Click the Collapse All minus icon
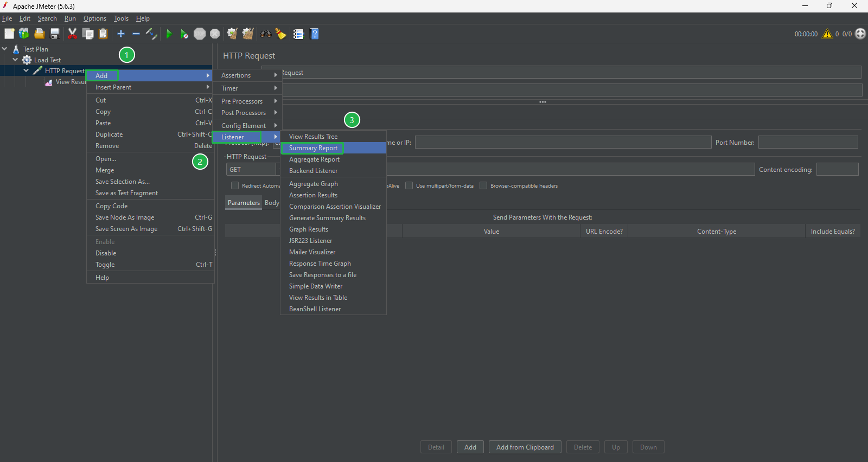The height and width of the screenshot is (462, 868). click(136, 34)
